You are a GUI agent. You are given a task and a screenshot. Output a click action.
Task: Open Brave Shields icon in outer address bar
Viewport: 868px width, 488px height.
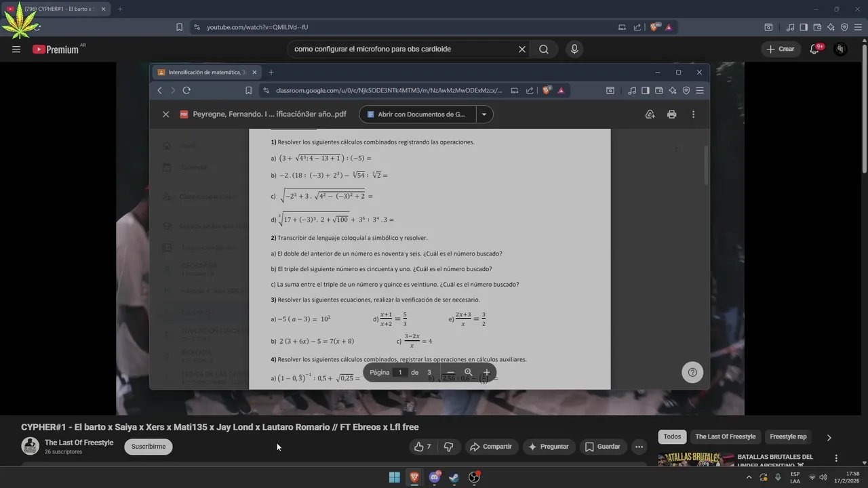pyautogui.click(x=654, y=27)
